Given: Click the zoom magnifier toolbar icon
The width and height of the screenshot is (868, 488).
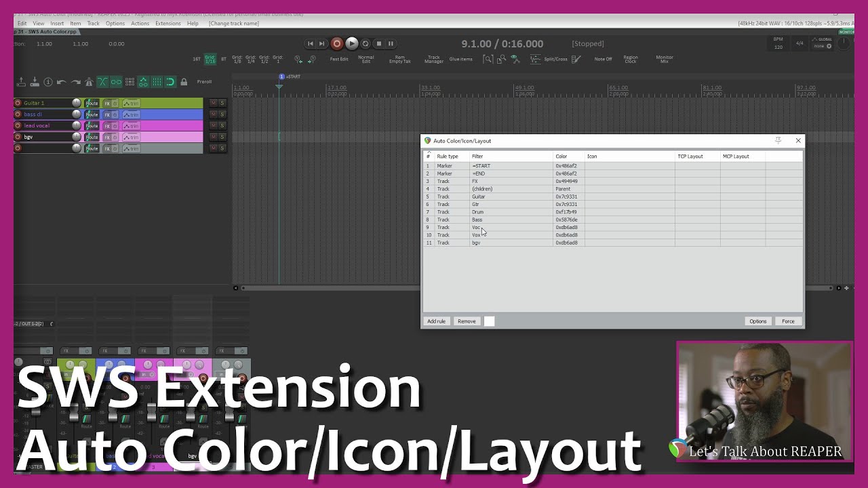Looking at the screenshot, I should coord(488,59).
